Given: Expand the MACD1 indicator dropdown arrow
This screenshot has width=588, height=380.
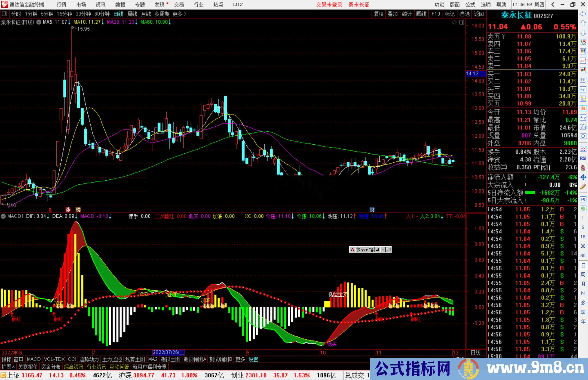Looking at the screenshot, I should click(x=4, y=216).
